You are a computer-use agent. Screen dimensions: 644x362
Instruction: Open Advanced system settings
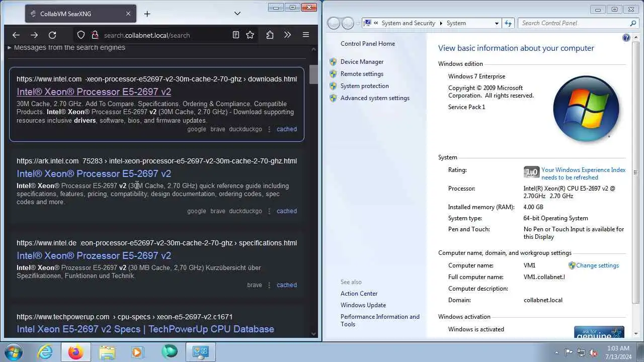[x=375, y=98]
